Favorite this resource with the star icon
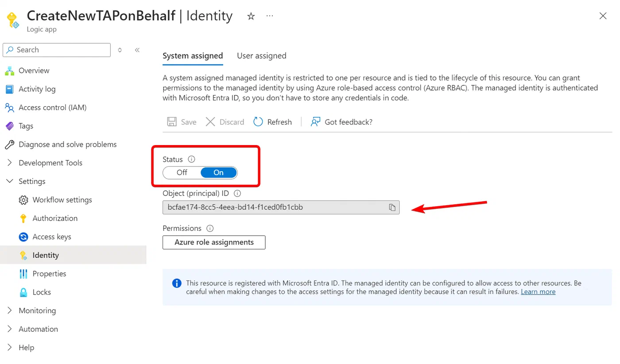 pos(251,16)
